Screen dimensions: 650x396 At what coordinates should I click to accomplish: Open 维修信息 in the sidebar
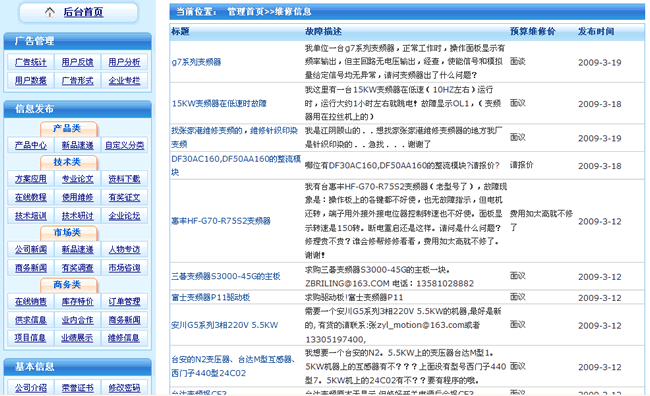point(124,338)
